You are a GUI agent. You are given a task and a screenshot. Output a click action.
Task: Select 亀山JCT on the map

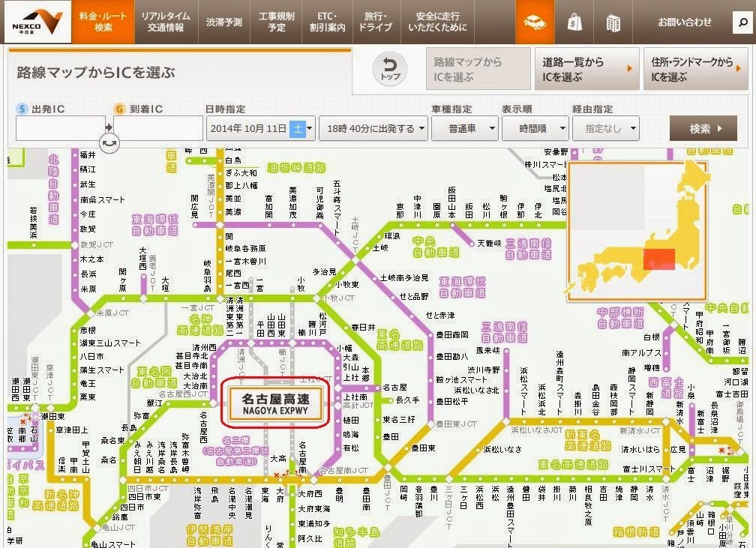118,527
